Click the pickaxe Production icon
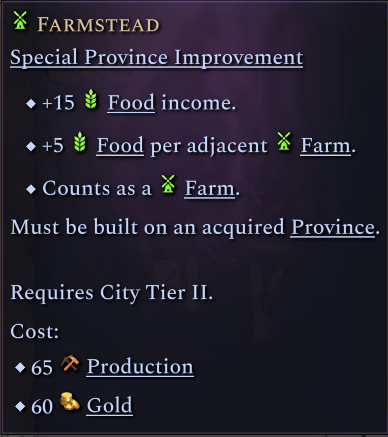Image resolution: width=388 pixels, height=437 pixels. (x=70, y=363)
